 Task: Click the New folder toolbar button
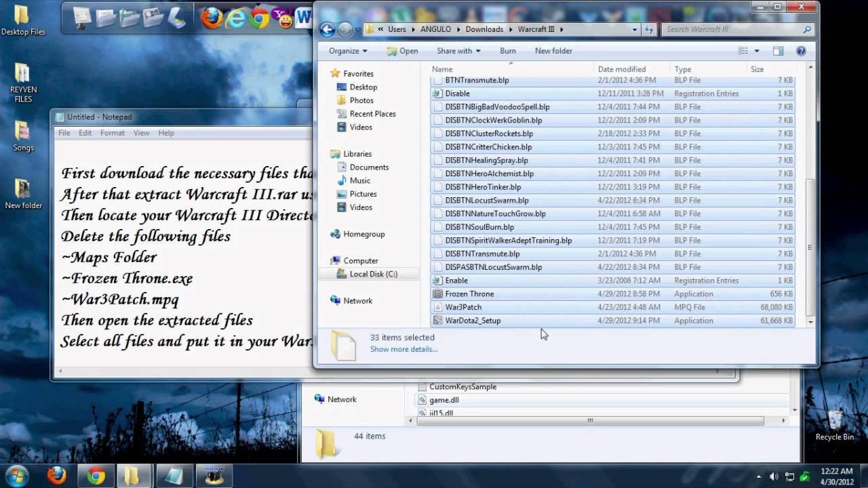coord(553,51)
